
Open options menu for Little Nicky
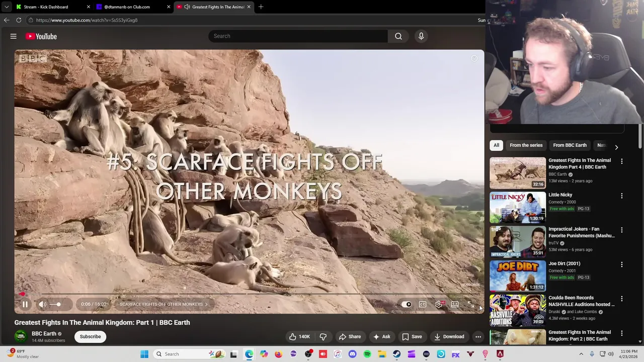coord(622,196)
